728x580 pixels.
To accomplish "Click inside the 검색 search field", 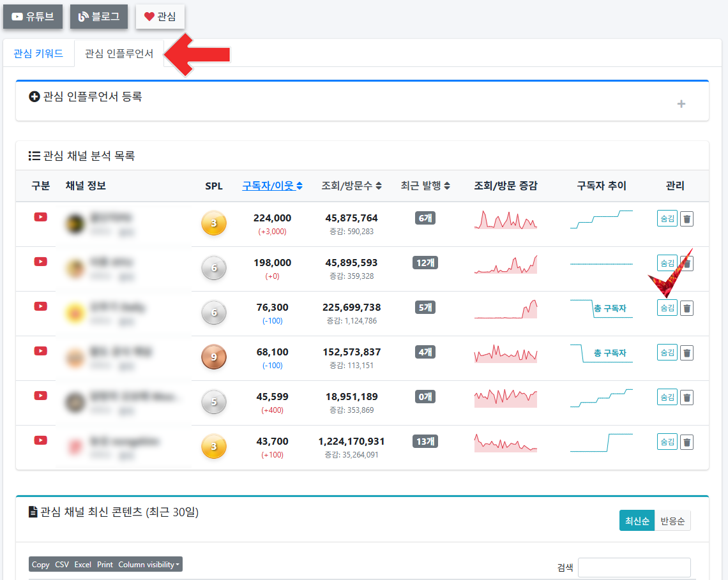I will click(x=634, y=567).
